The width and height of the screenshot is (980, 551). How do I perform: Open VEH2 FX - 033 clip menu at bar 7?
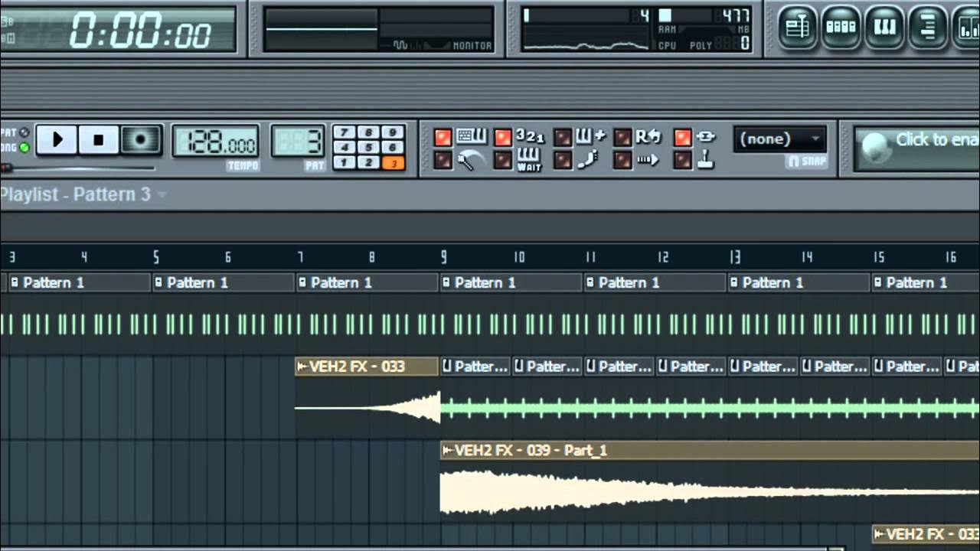302,367
